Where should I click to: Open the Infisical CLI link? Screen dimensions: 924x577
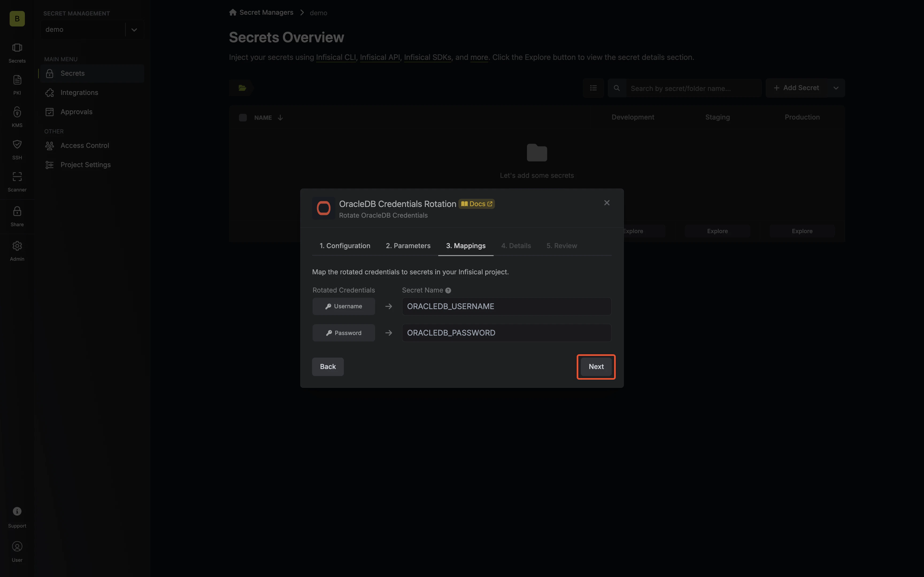pos(336,57)
